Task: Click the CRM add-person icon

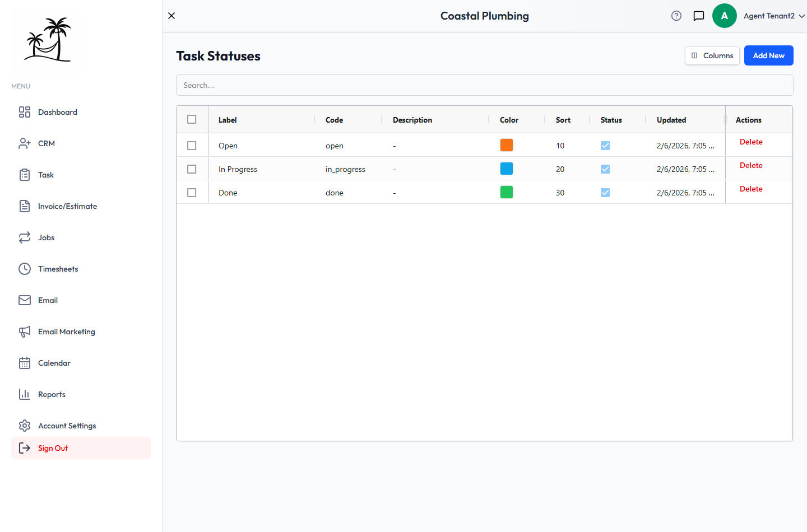Action: point(25,143)
